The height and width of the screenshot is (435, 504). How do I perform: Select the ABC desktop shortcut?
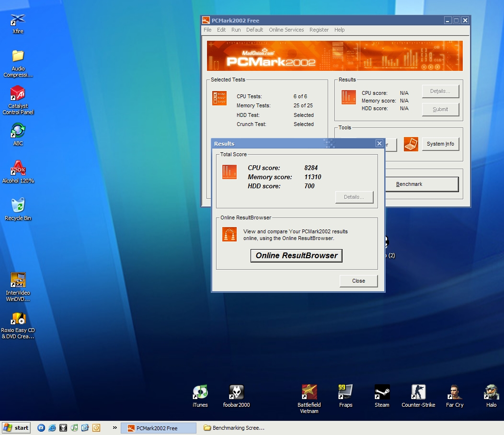click(x=18, y=134)
